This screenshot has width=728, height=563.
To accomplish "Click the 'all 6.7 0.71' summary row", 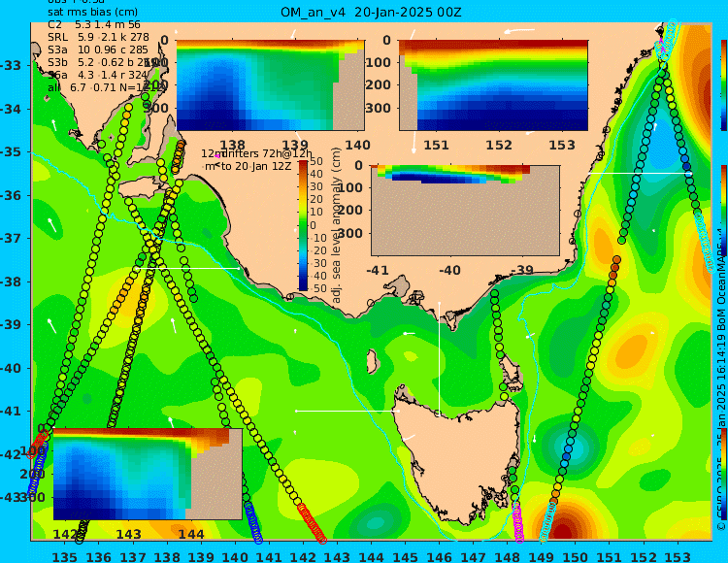I will (x=107, y=87).
